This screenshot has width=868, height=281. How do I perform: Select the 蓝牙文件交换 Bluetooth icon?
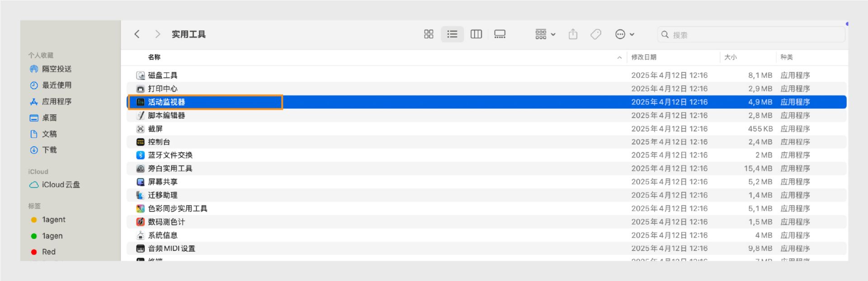click(141, 155)
